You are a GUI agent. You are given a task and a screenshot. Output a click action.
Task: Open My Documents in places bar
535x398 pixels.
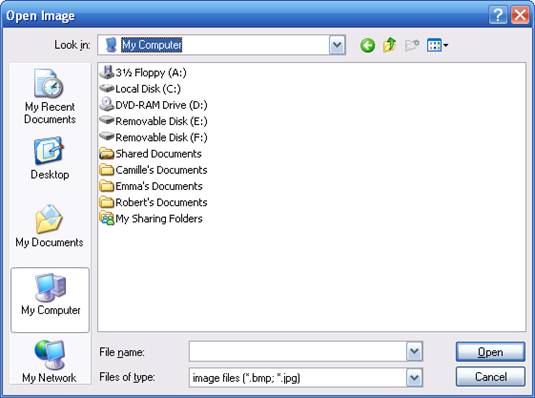(49, 226)
